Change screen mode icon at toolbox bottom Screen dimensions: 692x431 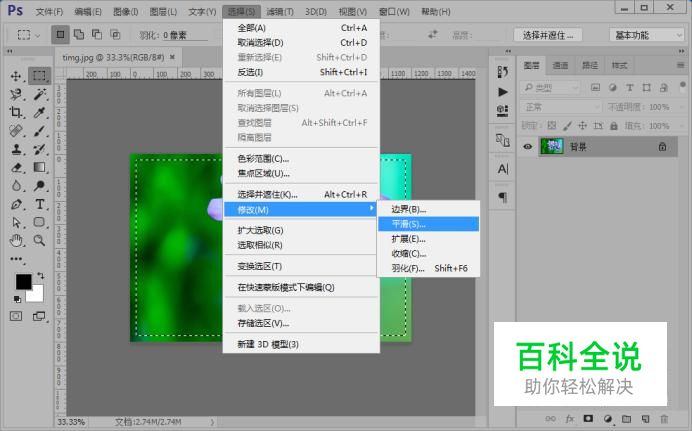pyautogui.click(x=39, y=316)
